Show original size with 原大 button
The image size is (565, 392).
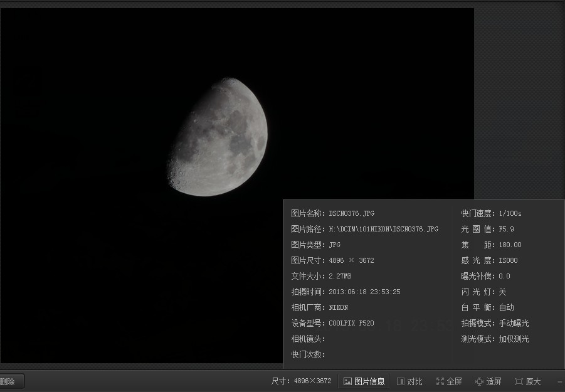click(528, 381)
